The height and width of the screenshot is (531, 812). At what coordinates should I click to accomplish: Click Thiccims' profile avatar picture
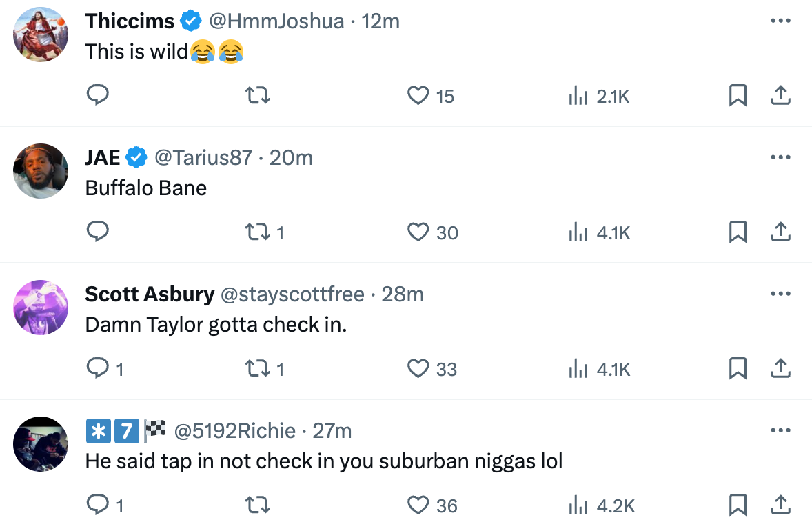pos(41,34)
